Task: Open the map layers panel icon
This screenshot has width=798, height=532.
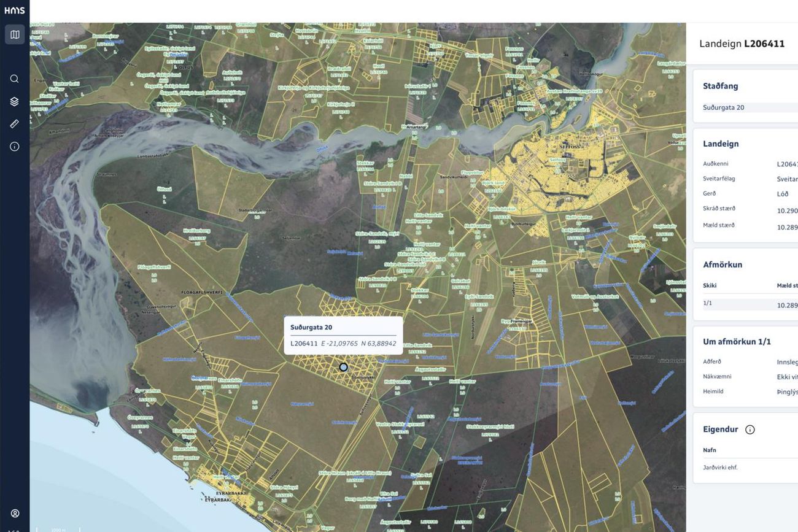Action: pos(15,101)
